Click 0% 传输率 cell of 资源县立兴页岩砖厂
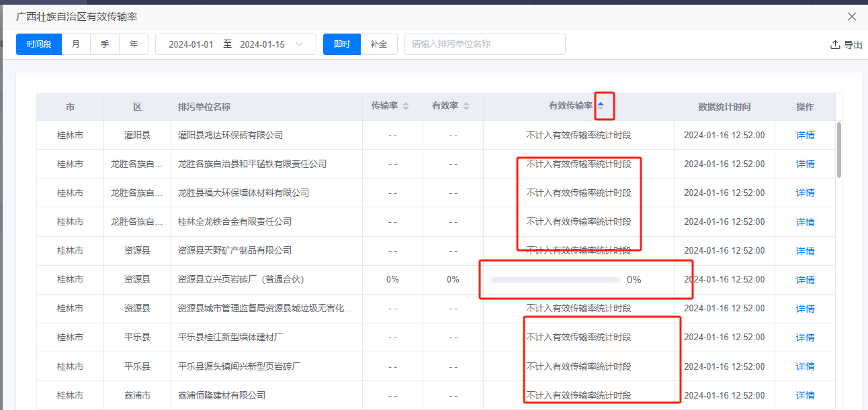Viewport: 868px width, 410px height. coord(392,279)
